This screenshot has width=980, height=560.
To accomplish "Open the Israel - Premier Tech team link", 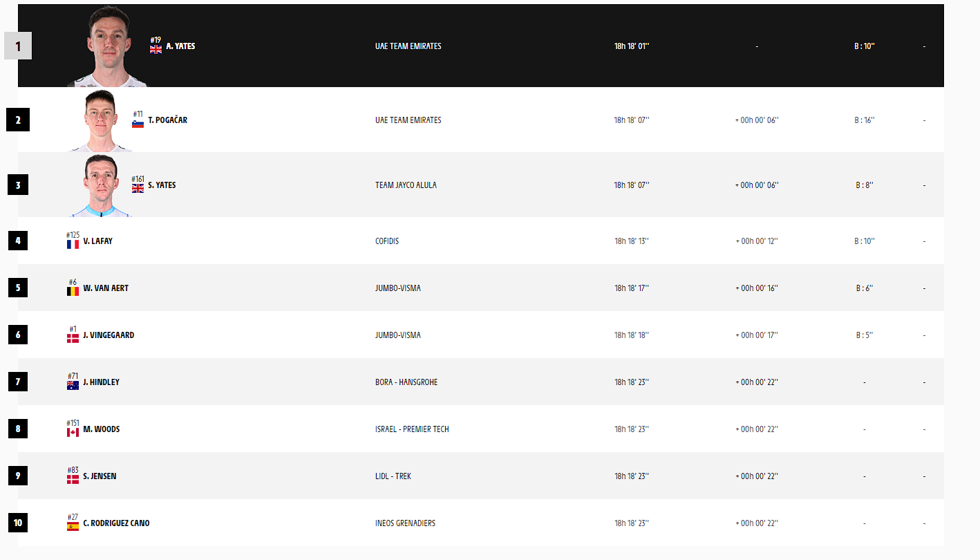I will tap(412, 429).
